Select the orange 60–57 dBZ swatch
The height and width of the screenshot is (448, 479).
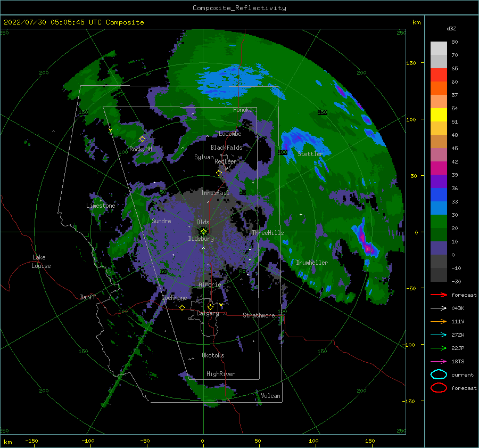(x=439, y=88)
